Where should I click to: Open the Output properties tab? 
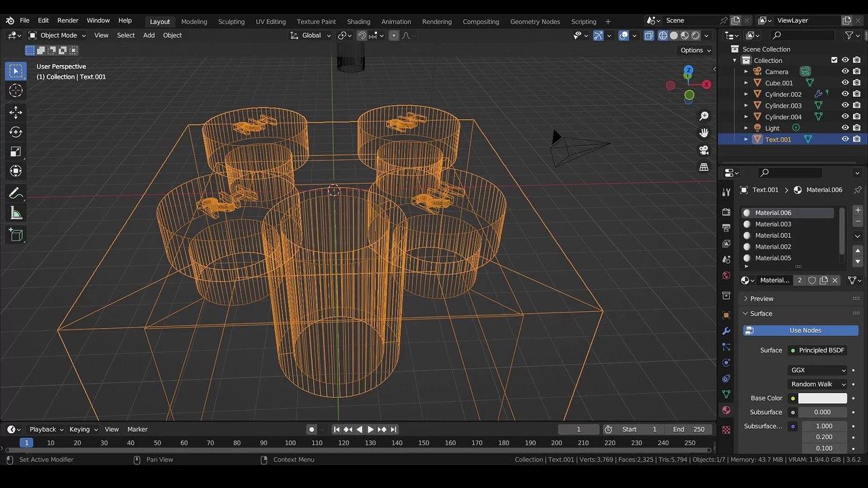726,228
